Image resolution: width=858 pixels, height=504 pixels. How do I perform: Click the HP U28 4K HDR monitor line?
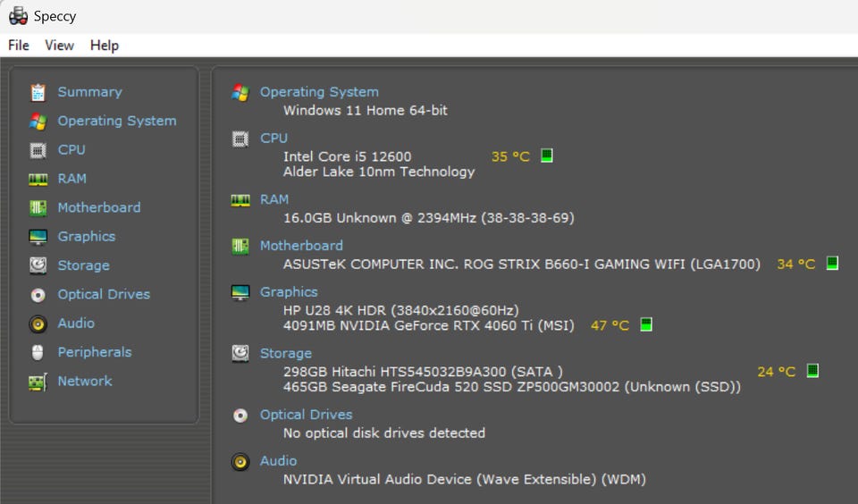click(400, 310)
